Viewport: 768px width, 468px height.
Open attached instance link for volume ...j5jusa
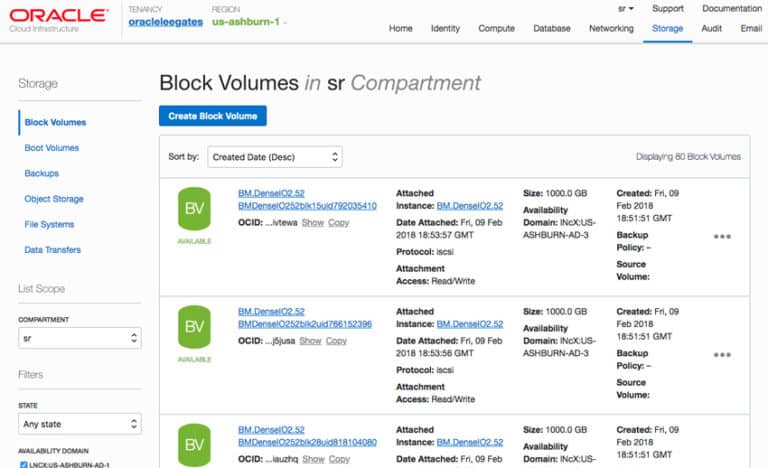470,324
